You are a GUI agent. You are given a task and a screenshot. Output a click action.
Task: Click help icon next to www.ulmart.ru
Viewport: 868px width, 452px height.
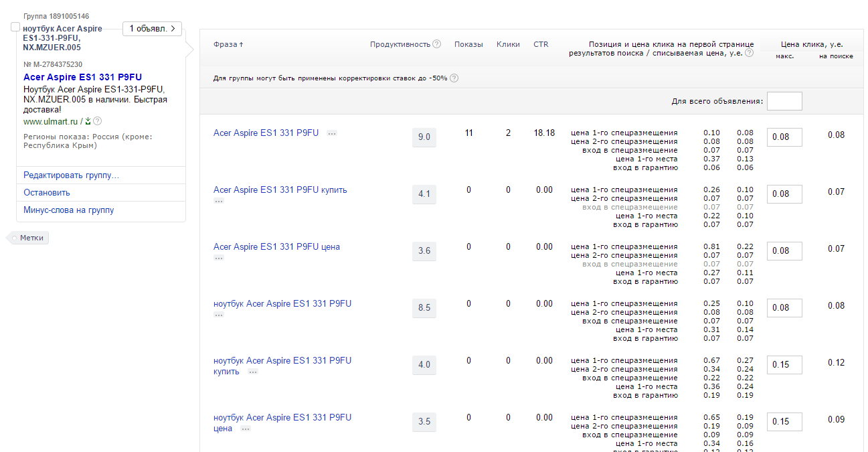(98, 121)
